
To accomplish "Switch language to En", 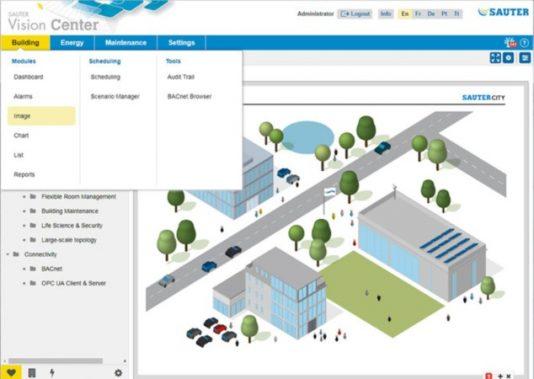I will click(405, 14).
